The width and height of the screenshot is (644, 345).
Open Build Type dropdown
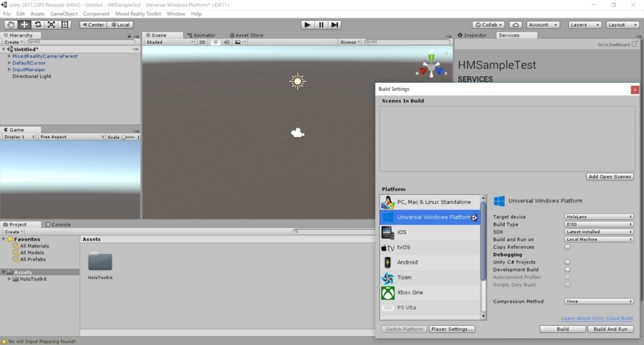[599, 224]
